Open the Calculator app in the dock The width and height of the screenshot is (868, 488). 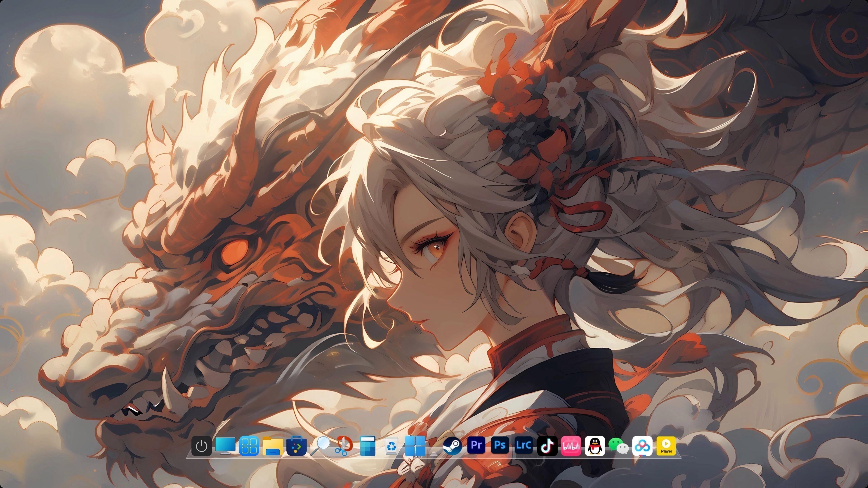pyautogui.click(x=368, y=446)
